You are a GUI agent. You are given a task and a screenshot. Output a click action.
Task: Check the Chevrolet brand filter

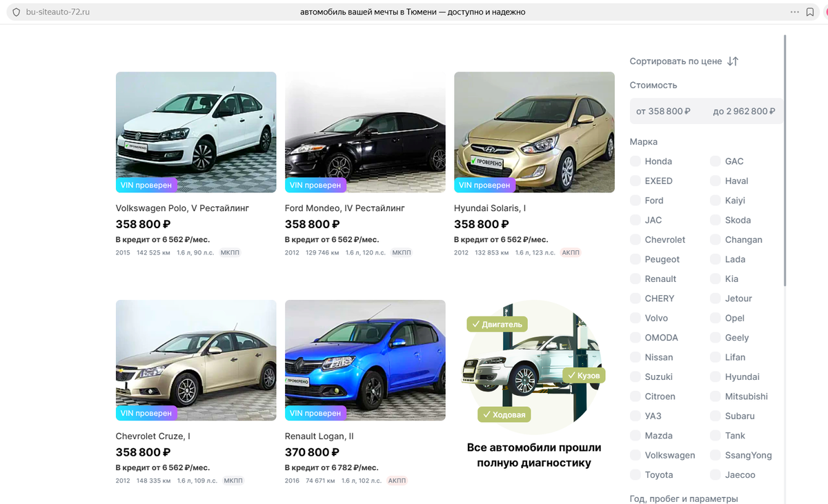(635, 240)
